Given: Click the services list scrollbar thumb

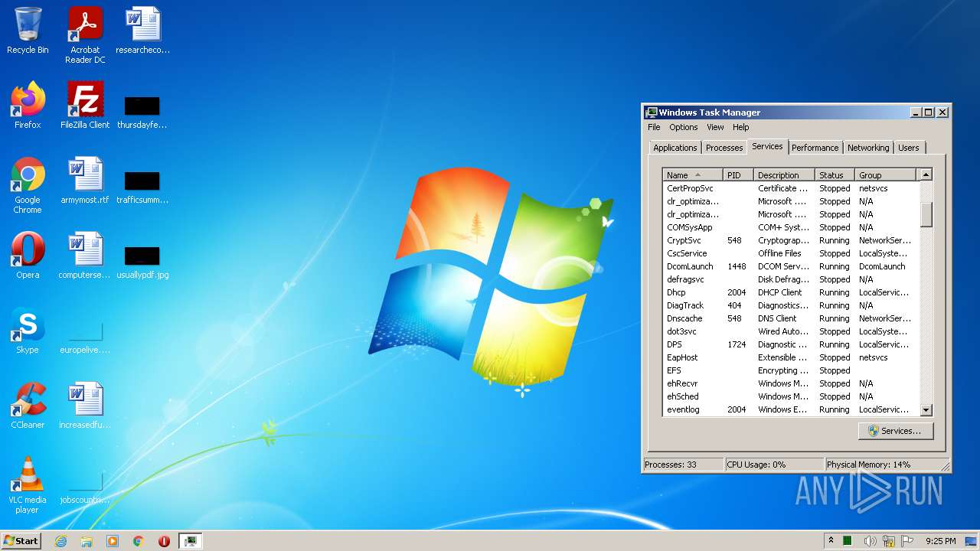Looking at the screenshot, I should (926, 214).
